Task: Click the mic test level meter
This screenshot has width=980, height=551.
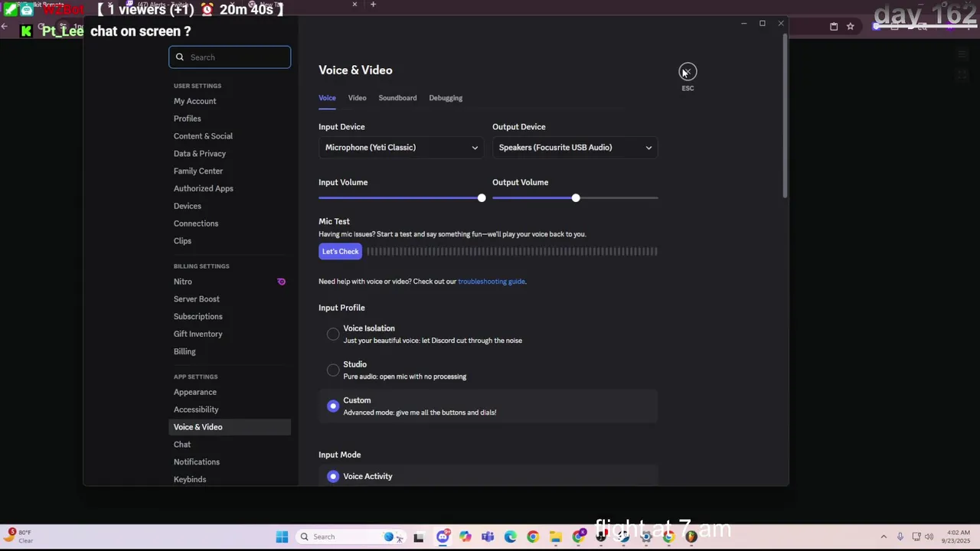Action: tap(511, 252)
